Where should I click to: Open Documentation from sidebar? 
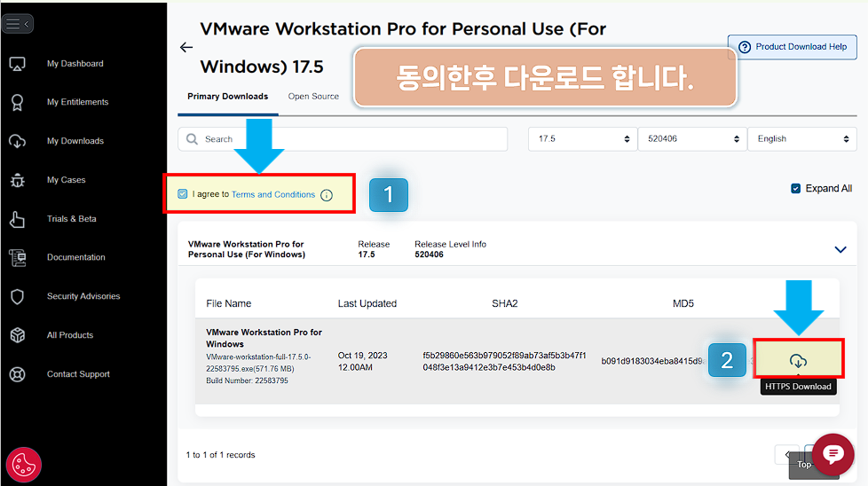(x=75, y=258)
